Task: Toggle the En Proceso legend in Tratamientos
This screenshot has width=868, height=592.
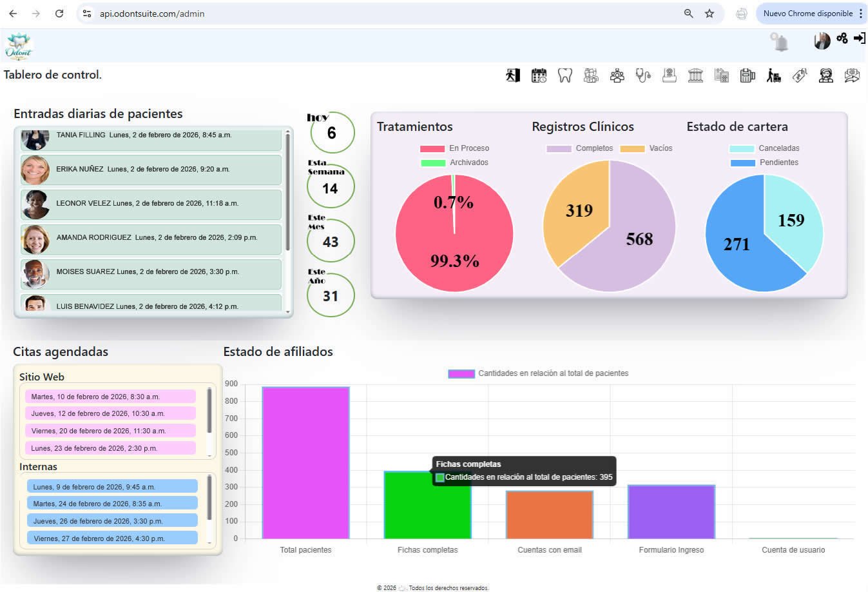Action: (x=454, y=148)
